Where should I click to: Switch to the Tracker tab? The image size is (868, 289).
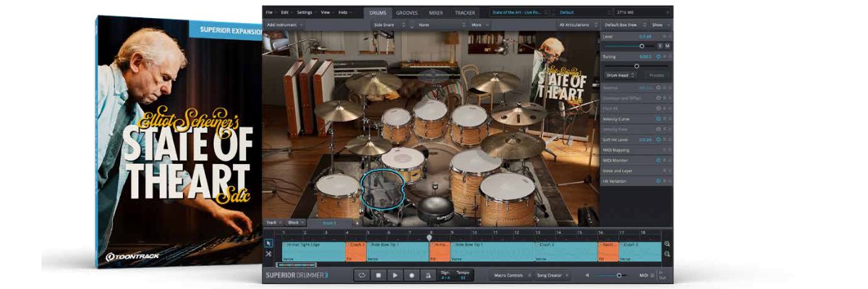464,12
